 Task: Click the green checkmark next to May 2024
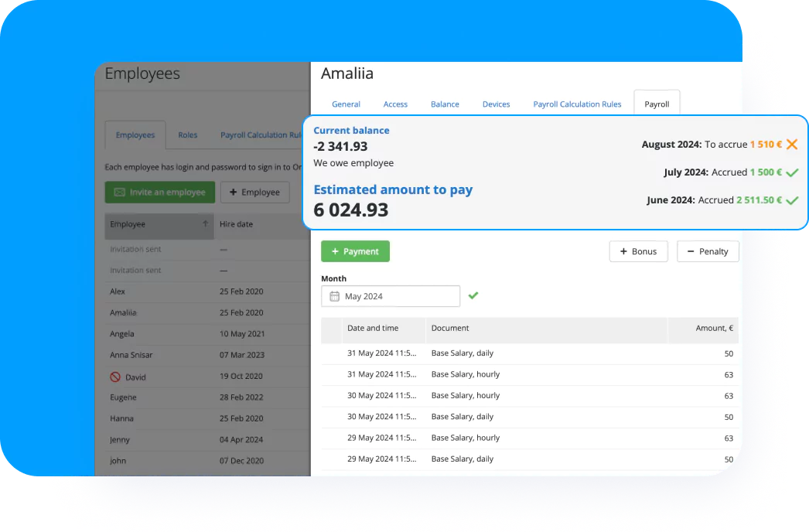(473, 295)
